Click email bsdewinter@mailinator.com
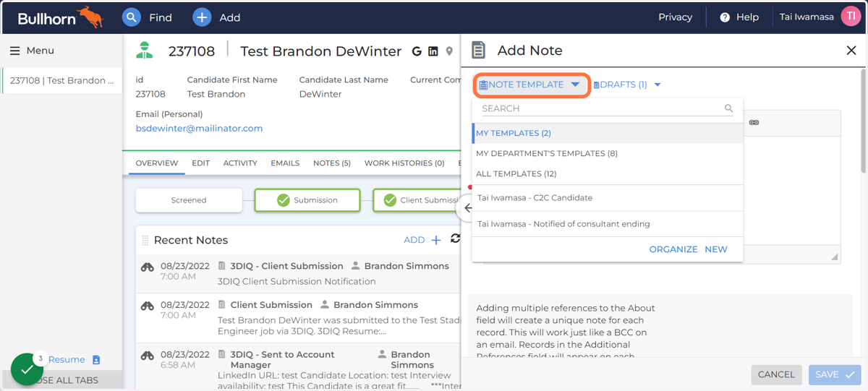 tap(199, 129)
